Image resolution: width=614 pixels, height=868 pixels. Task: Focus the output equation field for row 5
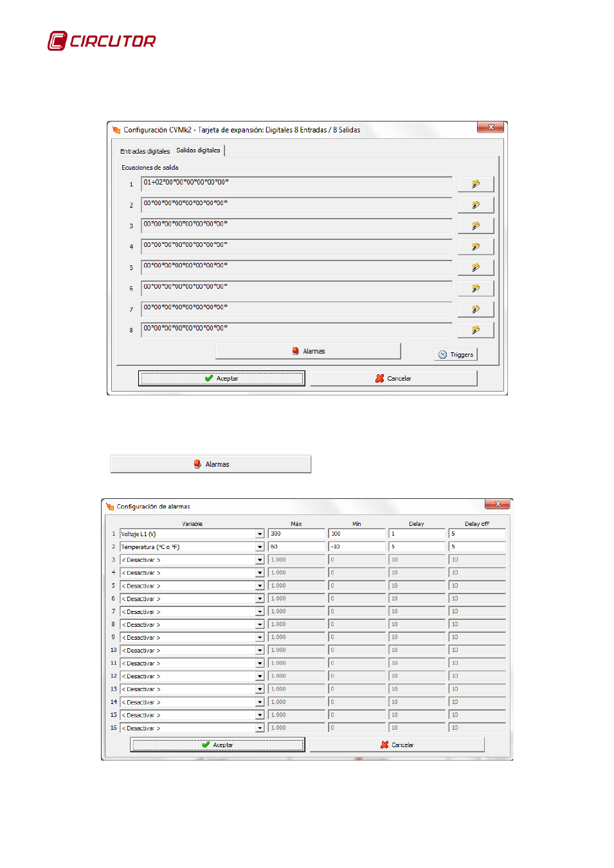coord(296,267)
